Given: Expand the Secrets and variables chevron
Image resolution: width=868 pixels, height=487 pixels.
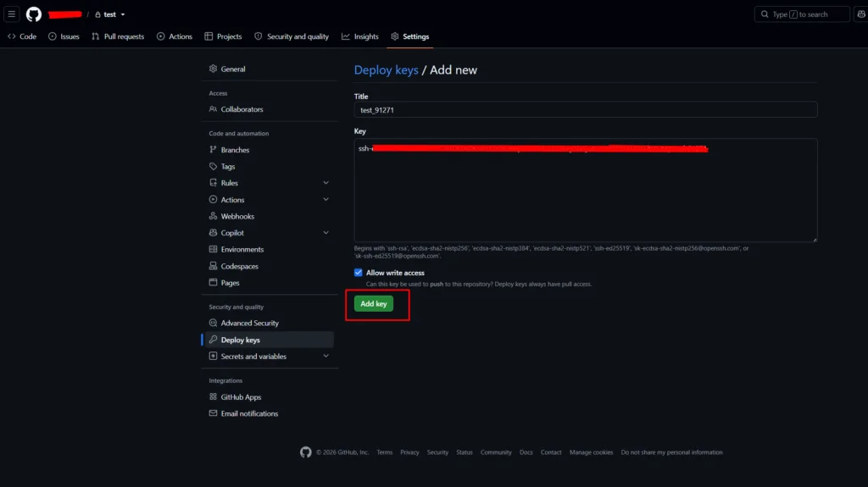Looking at the screenshot, I should click(x=326, y=356).
